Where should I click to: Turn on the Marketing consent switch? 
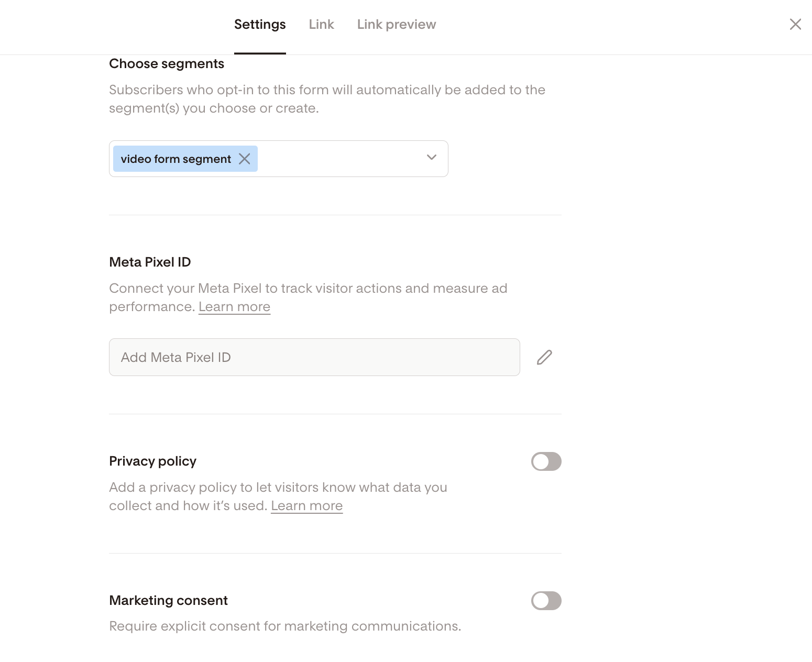(546, 601)
